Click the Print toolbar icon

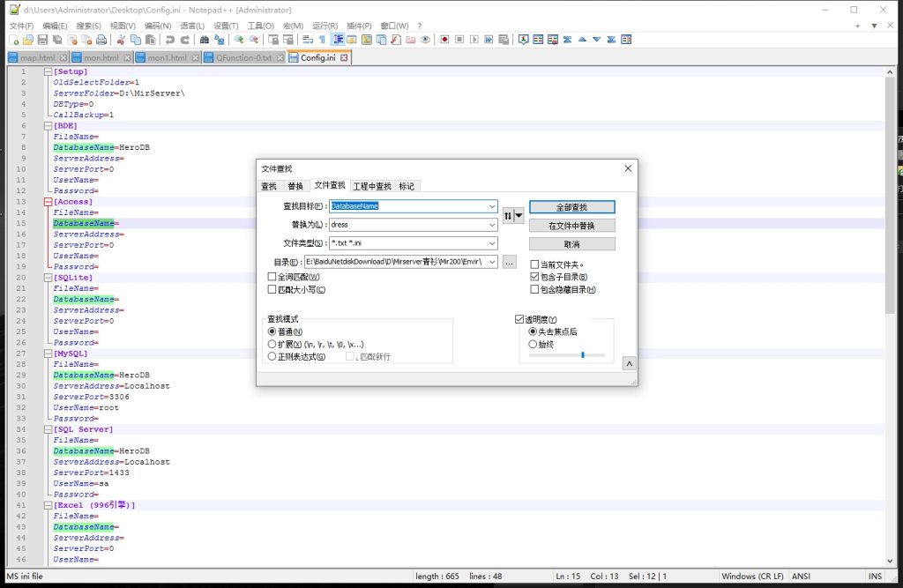pos(101,40)
